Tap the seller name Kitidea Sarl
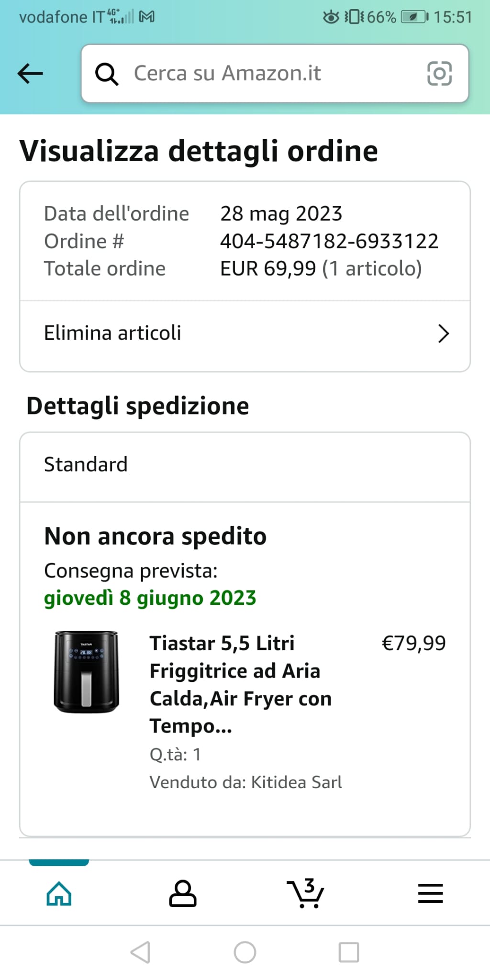The image size is (490, 980). click(x=296, y=782)
